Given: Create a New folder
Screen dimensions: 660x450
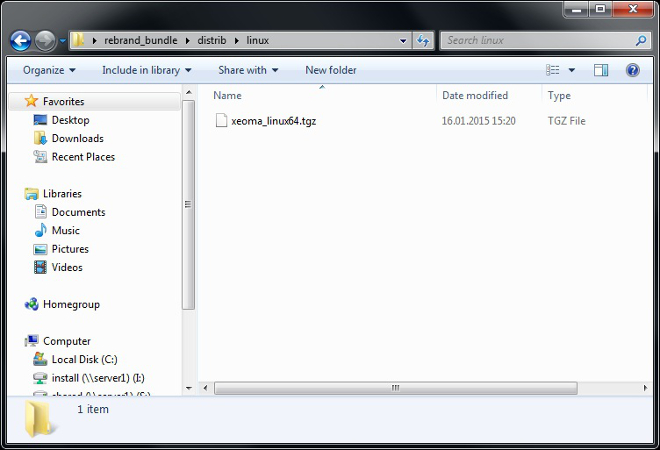Looking at the screenshot, I should pyautogui.click(x=331, y=70).
